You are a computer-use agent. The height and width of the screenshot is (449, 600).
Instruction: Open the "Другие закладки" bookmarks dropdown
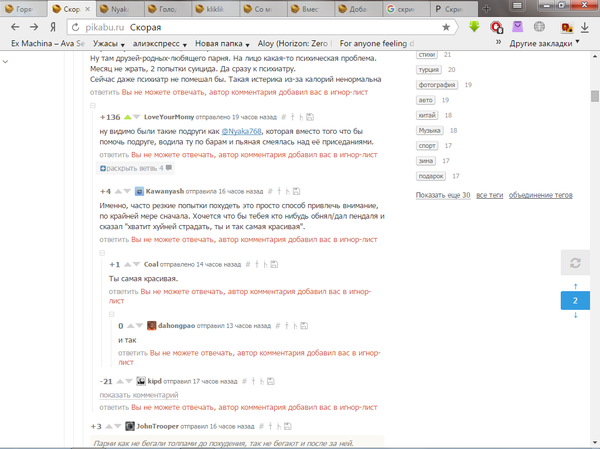545,44
